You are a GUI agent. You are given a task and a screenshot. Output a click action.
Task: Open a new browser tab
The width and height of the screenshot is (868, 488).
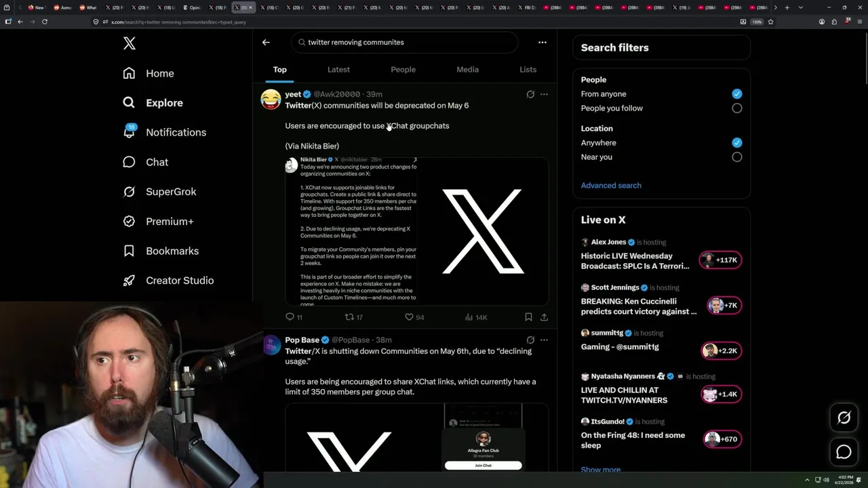787,7
